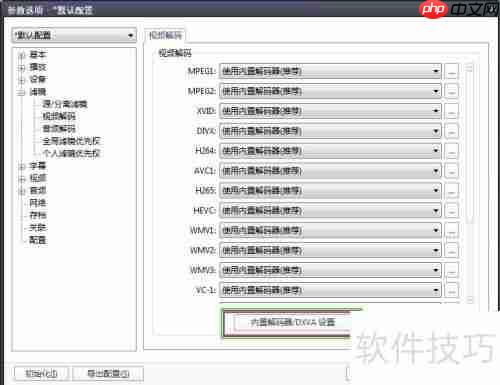Click the decoder list vertical scrollbar
The image size is (500, 385).
click(x=469, y=183)
